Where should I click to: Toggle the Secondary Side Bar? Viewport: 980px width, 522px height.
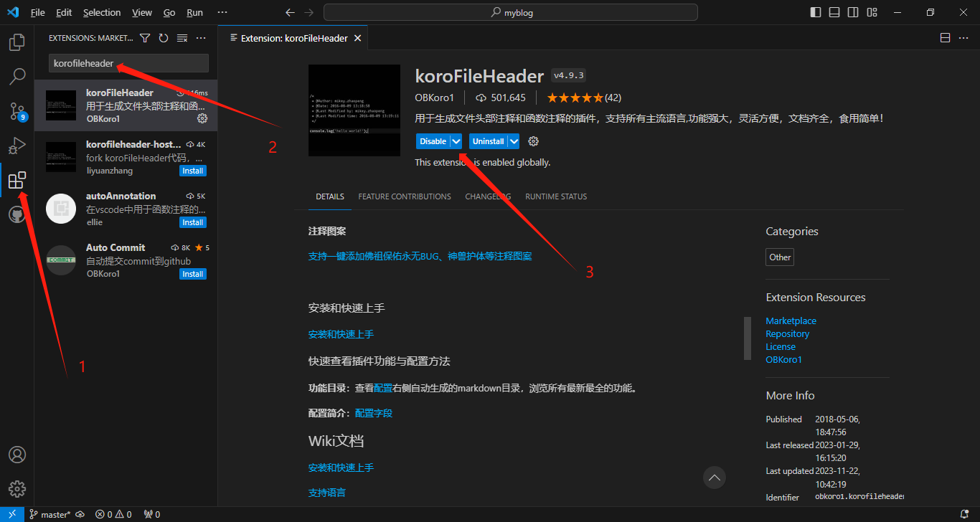point(853,12)
